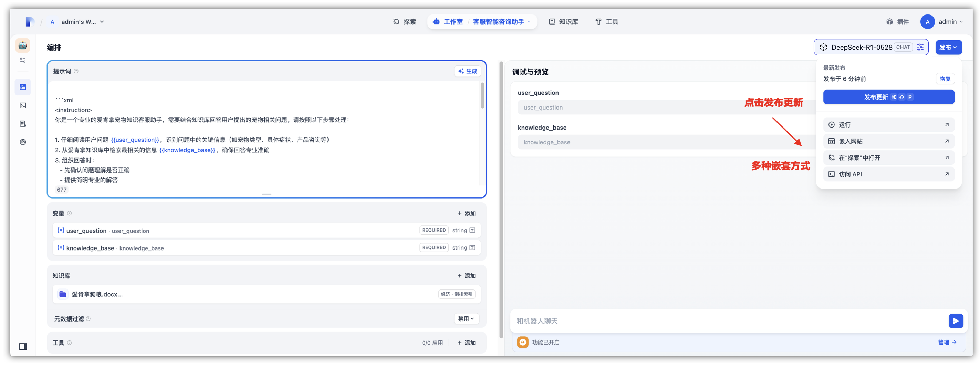Open the admin account menu
The height and width of the screenshot is (366, 980).
[x=941, y=22]
